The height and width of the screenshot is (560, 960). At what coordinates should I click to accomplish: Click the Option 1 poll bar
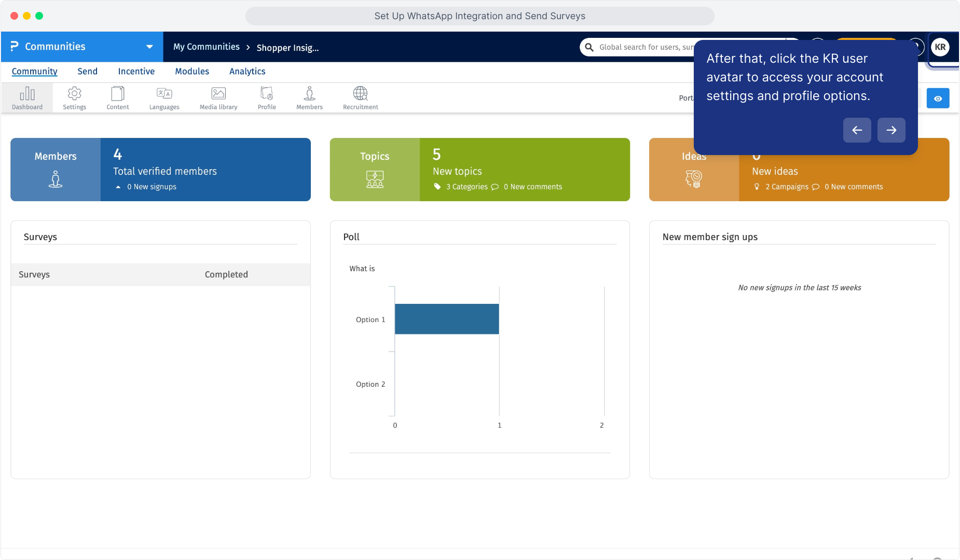coord(447,319)
